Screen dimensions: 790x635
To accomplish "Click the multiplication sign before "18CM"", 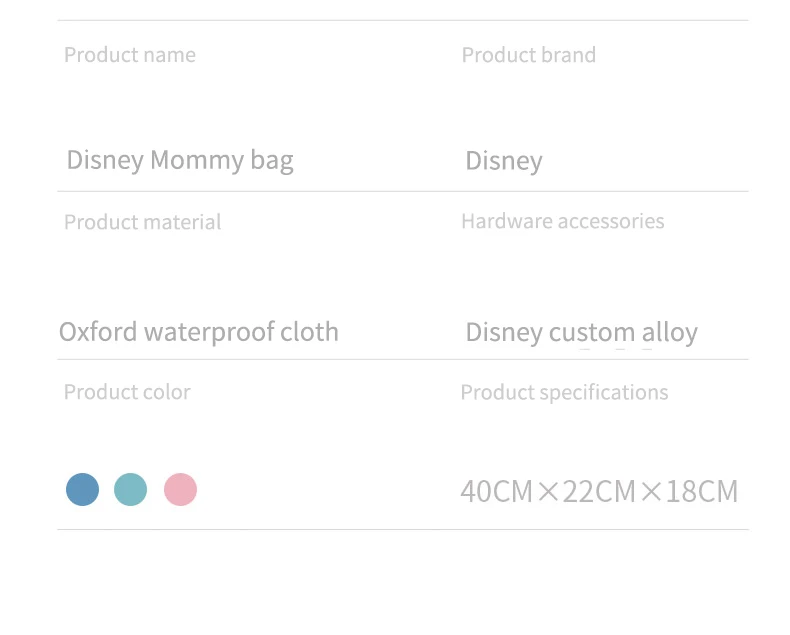I will (651, 492).
